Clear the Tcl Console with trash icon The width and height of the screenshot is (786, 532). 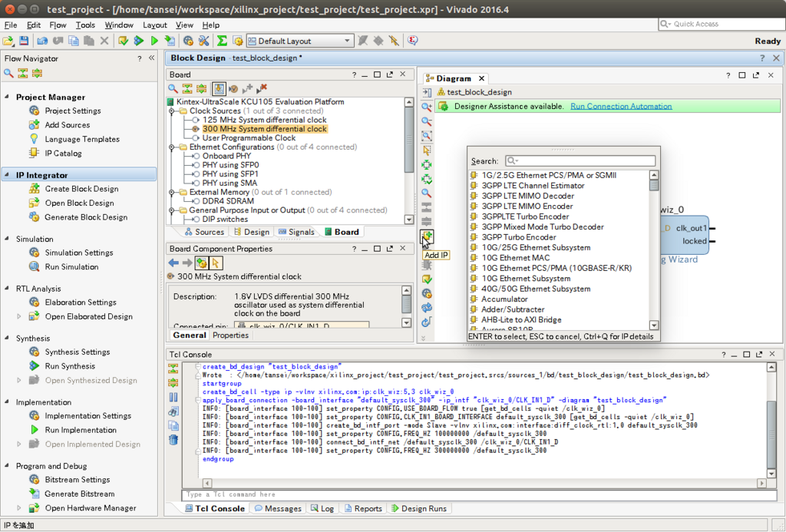coord(173,440)
